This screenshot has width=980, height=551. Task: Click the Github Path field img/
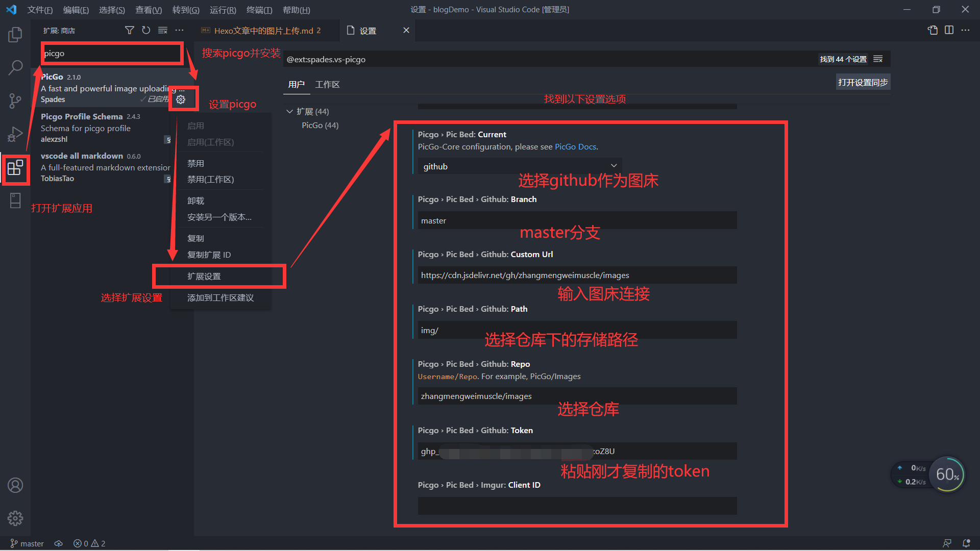coord(577,330)
